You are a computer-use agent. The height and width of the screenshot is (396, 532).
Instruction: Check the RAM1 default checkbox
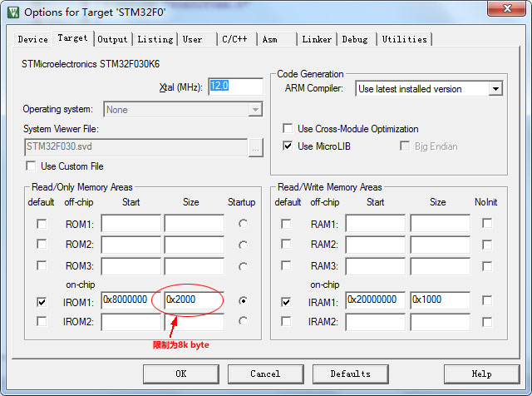tap(286, 224)
